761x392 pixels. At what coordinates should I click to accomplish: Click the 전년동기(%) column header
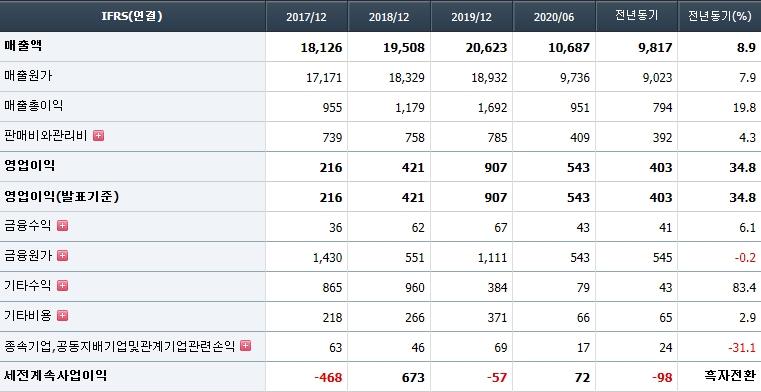(x=719, y=16)
